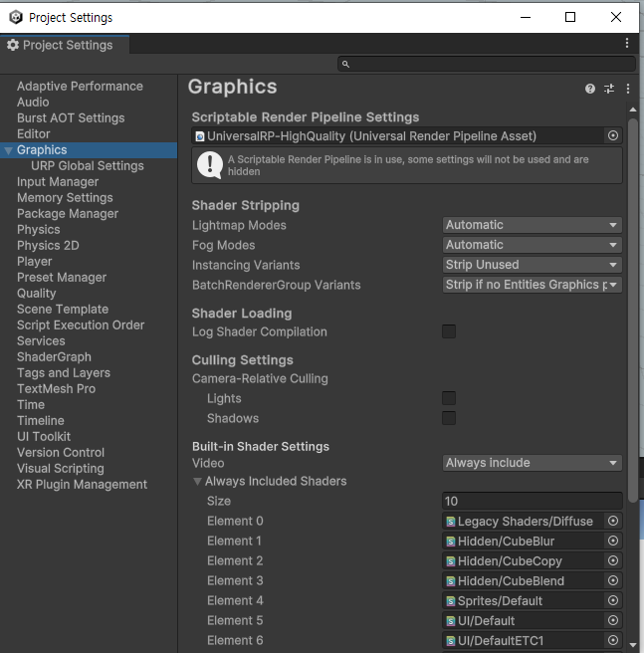Image resolution: width=644 pixels, height=653 pixels.
Task: Click the object picker for Element 4
Action: pos(613,600)
